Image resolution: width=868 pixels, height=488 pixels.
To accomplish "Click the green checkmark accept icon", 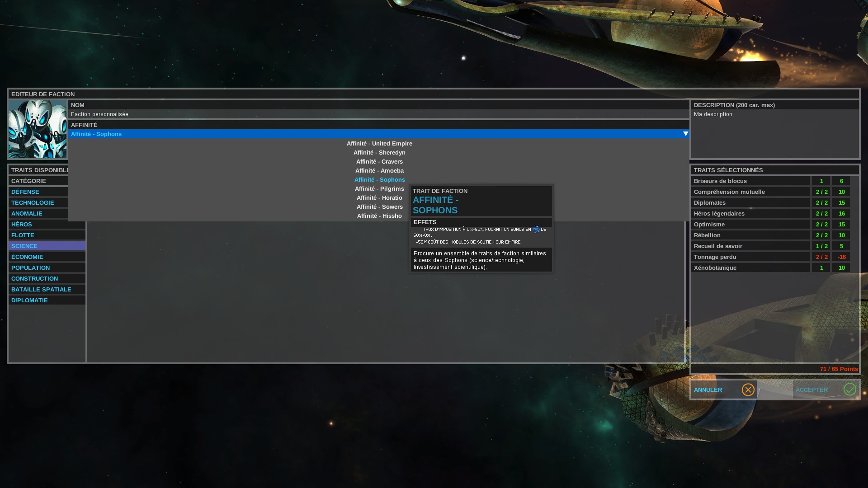I will tap(849, 389).
